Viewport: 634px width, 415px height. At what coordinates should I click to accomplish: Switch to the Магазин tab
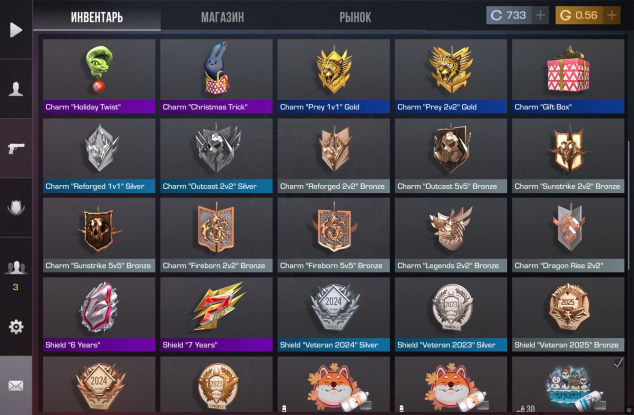point(222,17)
